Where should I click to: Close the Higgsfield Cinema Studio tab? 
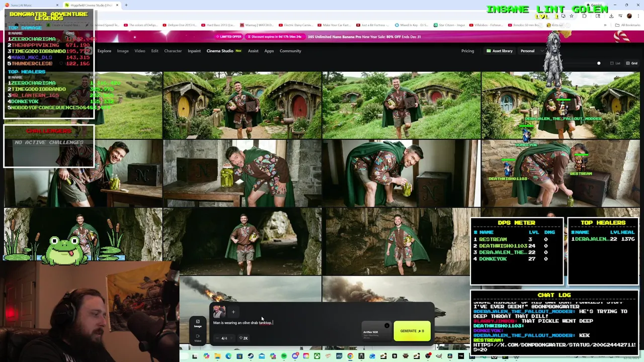117,5
